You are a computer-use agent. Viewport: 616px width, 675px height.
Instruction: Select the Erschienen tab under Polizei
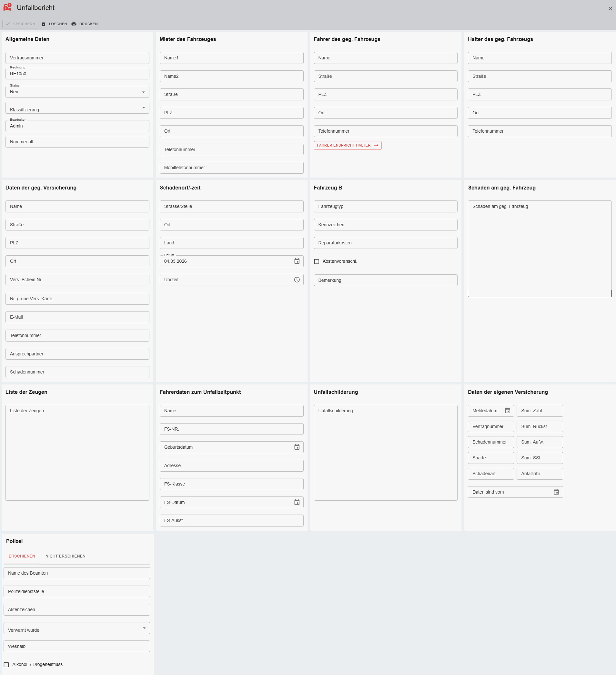pos(22,556)
